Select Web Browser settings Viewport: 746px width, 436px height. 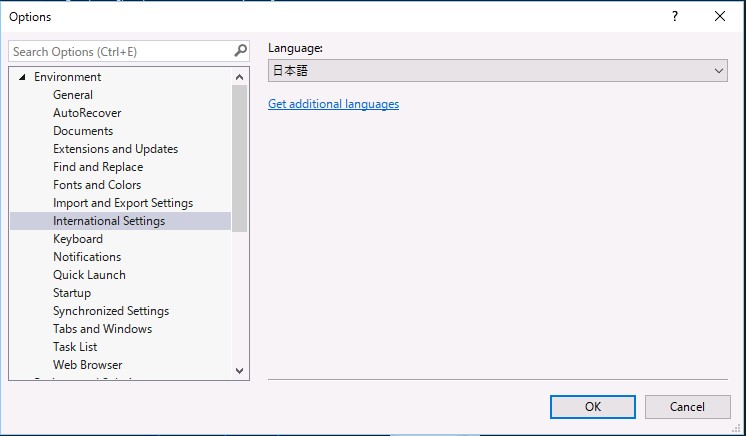click(88, 365)
